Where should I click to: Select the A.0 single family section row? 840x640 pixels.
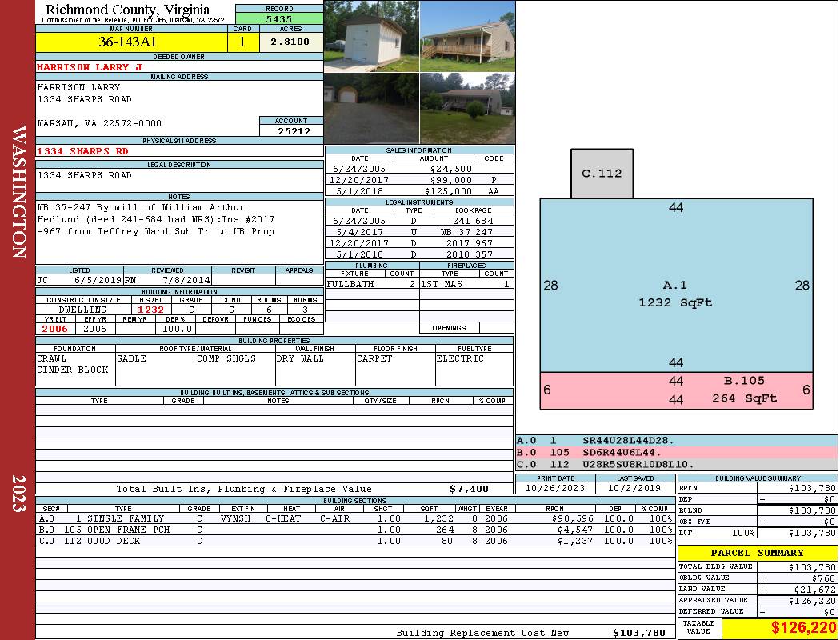pyautogui.click(x=355, y=518)
